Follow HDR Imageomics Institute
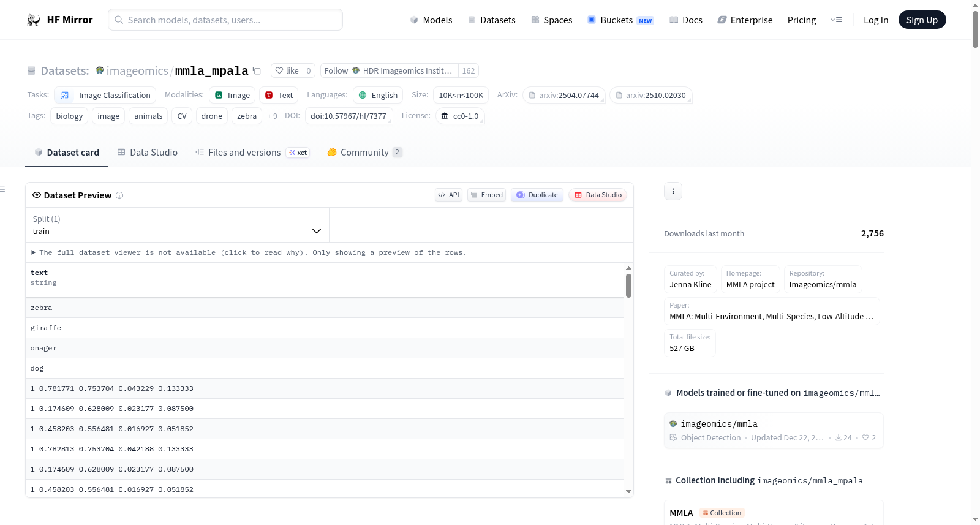This screenshot has height=525, width=980. (x=389, y=70)
